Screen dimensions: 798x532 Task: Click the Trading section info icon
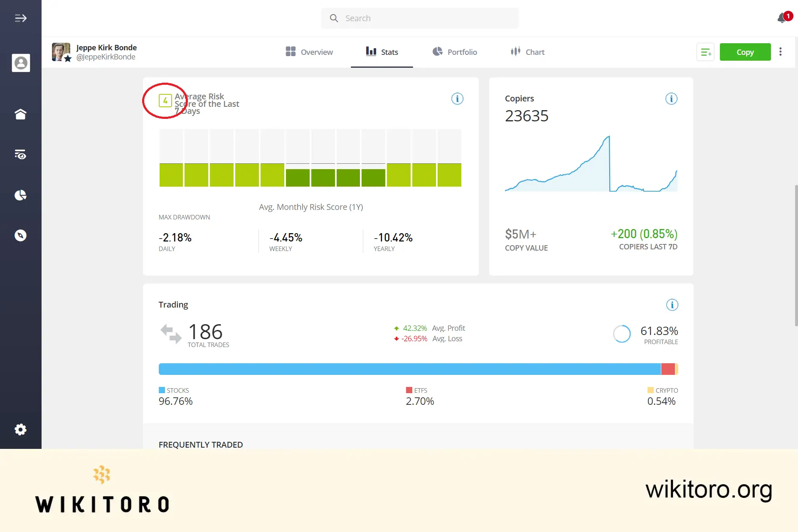(672, 305)
